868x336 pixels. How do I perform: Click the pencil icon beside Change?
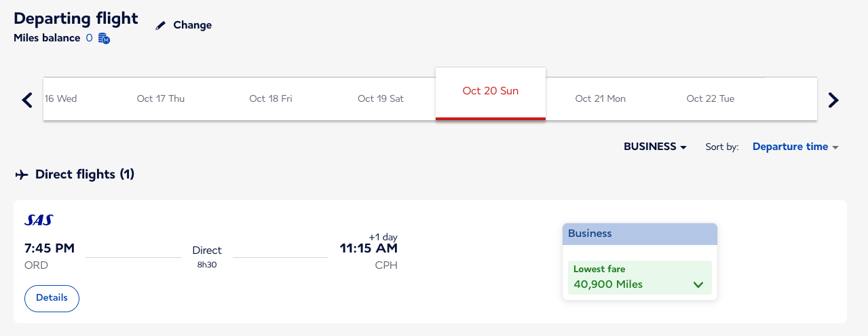pyautogui.click(x=161, y=25)
